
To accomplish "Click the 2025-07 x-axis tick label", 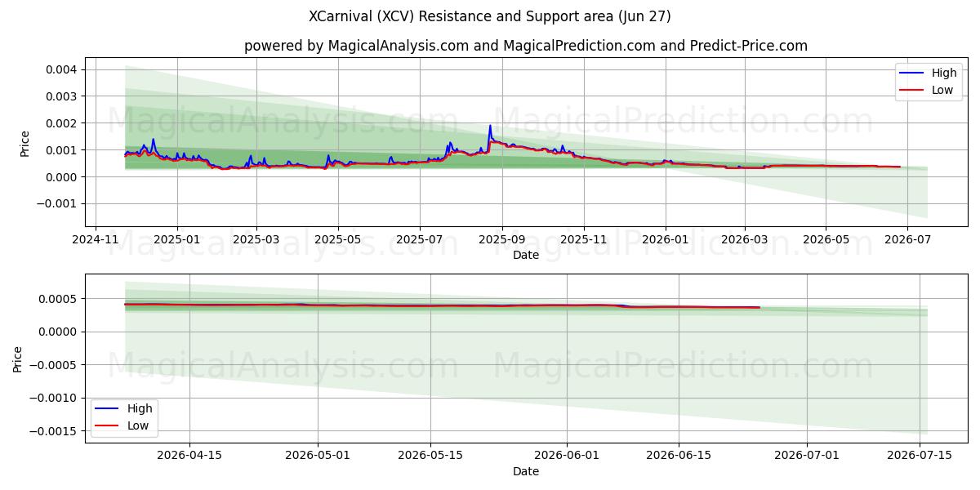I will pyautogui.click(x=420, y=240).
